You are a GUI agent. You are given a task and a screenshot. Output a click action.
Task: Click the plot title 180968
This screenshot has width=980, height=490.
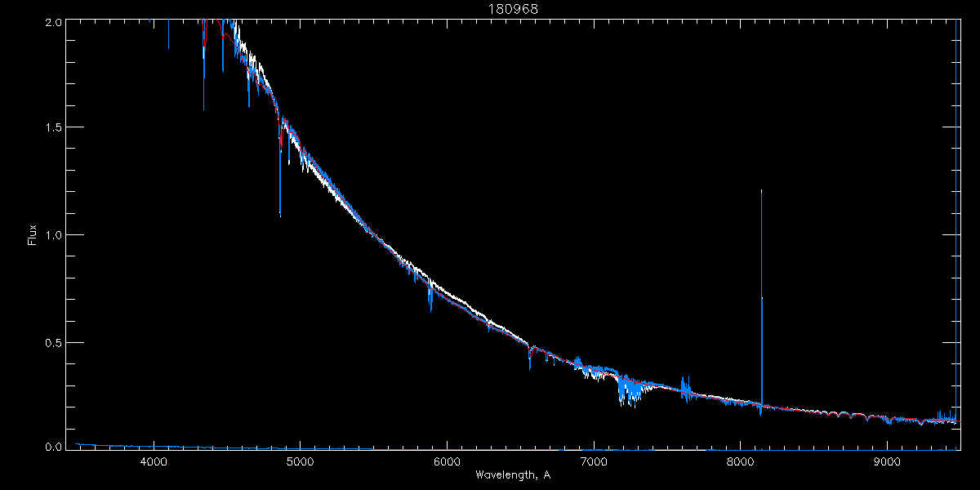pyautogui.click(x=513, y=9)
